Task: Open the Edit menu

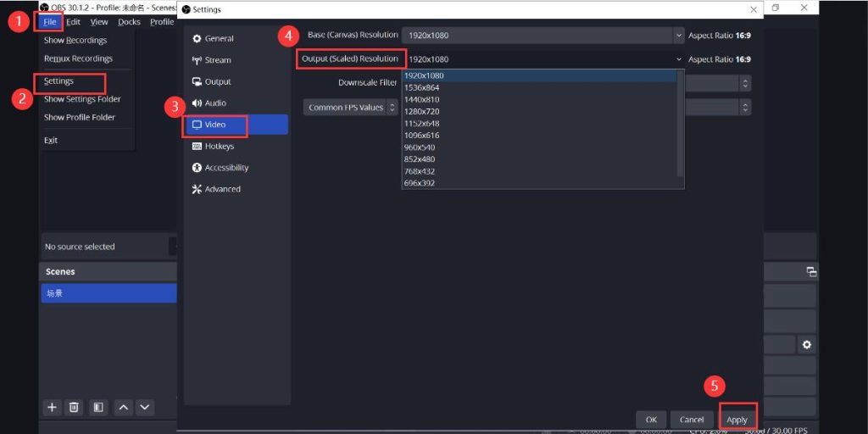Action: (73, 22)
